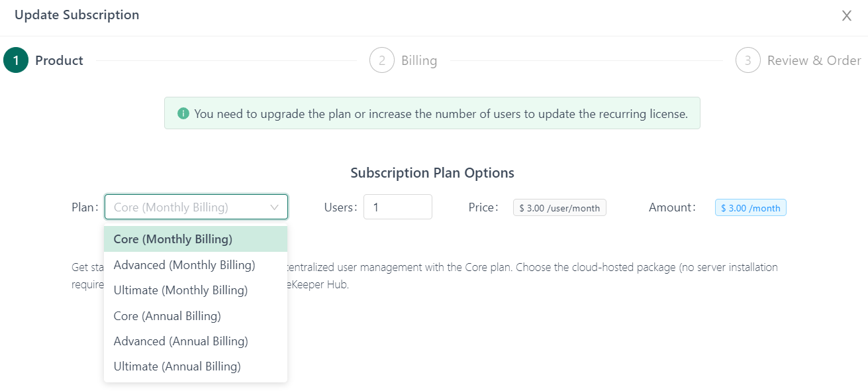Pick Ultimate (Monthly Billing) from list
Screen dimensions: 868x391
point(181,290)
